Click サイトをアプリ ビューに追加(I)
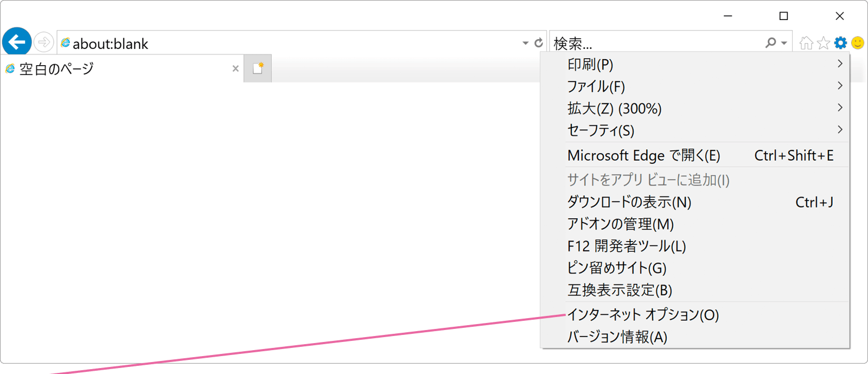The image size is (868, 374). point(695,180)
